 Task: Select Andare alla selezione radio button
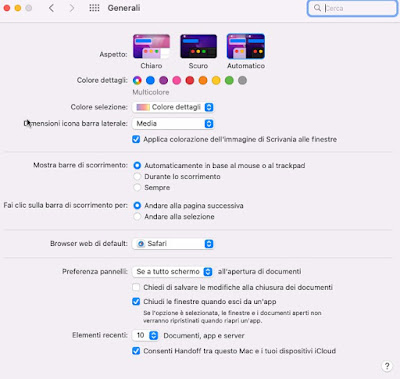coord(137,217)
